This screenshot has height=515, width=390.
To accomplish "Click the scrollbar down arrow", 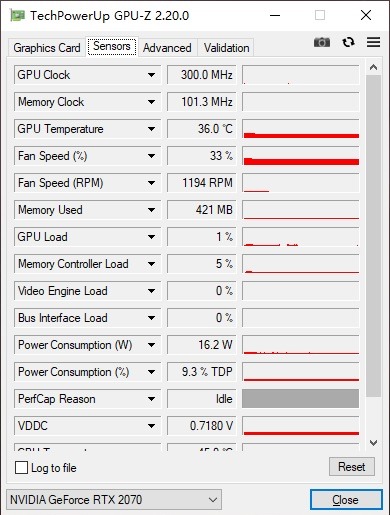I will tap(373, 443).
